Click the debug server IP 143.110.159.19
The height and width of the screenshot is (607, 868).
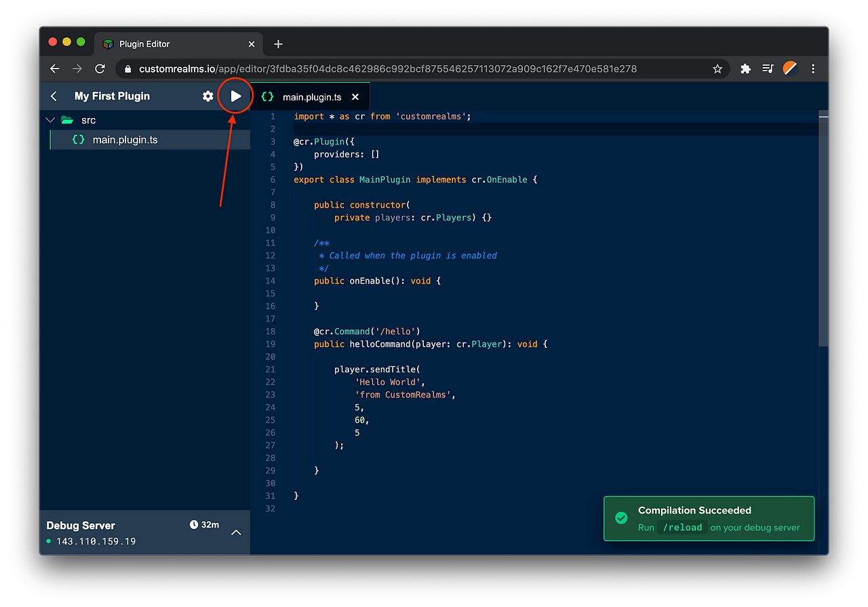(96, 541)
